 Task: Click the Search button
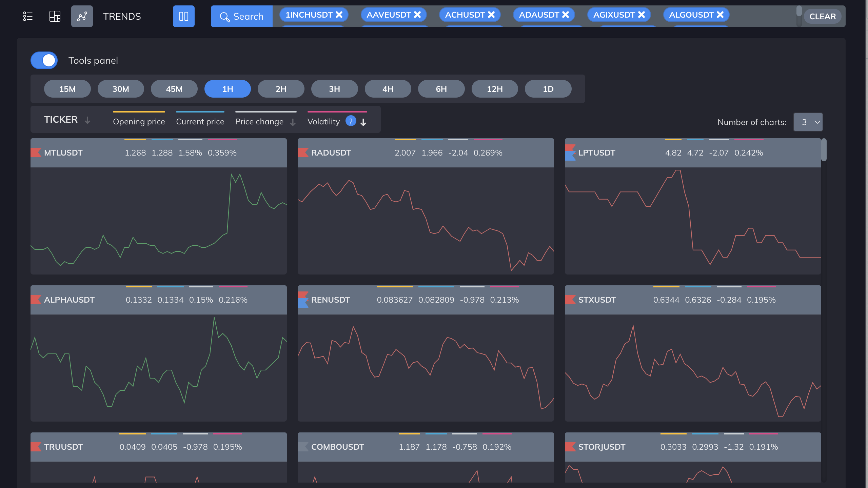[x=242, y=16]
